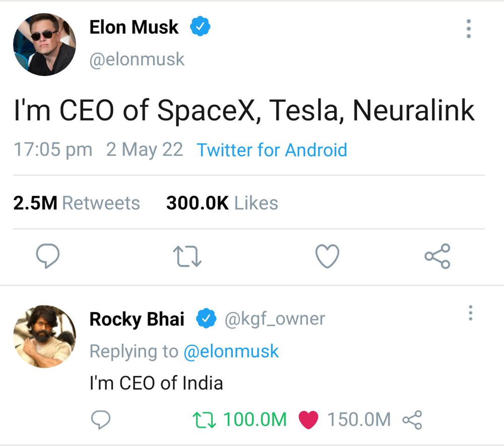Open the Twitter for Android source link
Image resolution: width=504 pixels, height=446 pixels.
[272, 150]
